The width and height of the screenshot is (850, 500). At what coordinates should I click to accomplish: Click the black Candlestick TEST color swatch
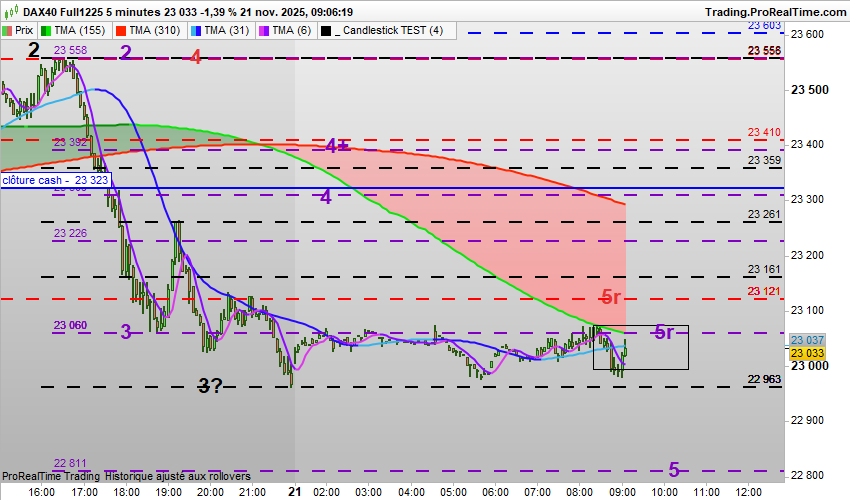click(x=326, y=31)
